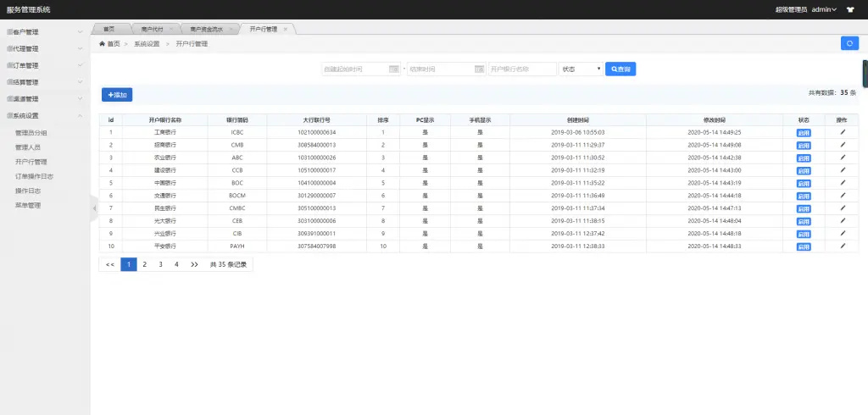Toggle the 启用 status for 光大银行
868x415 pixels.
(x=804, y=221)
